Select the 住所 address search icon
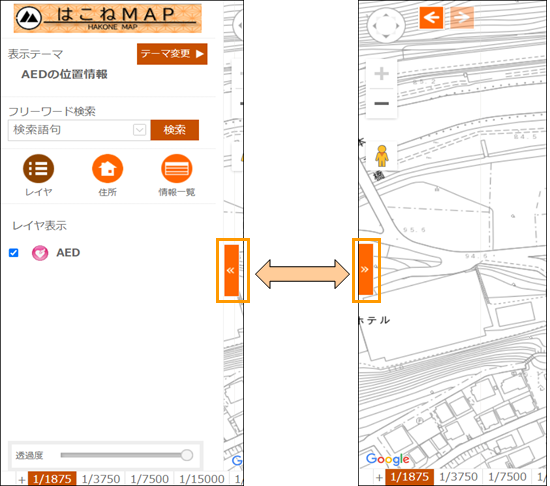 [x=107, y=169]
